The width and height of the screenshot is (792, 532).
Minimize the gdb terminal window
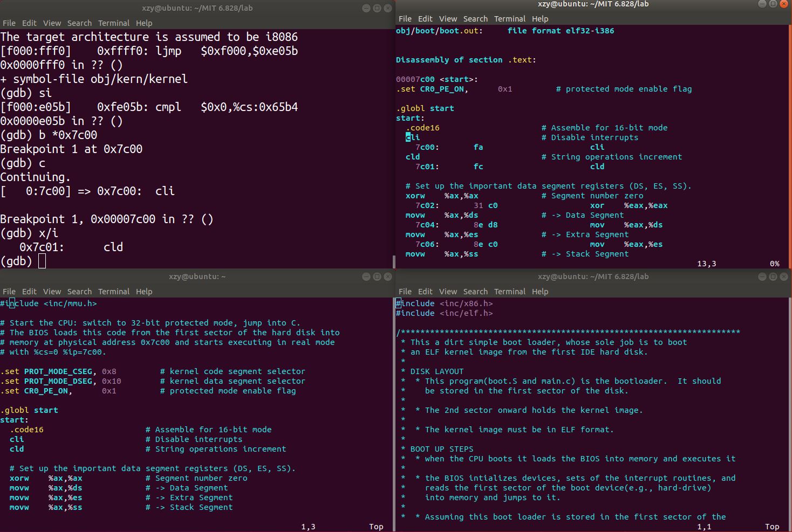366,8
